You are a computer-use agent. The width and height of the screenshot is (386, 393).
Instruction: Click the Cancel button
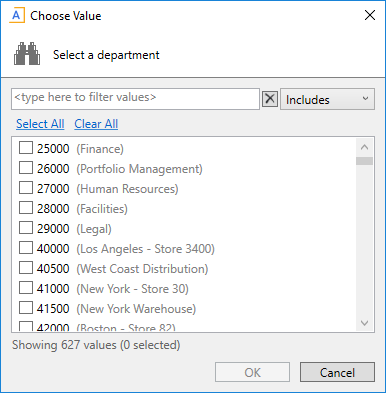click(337, 372)
